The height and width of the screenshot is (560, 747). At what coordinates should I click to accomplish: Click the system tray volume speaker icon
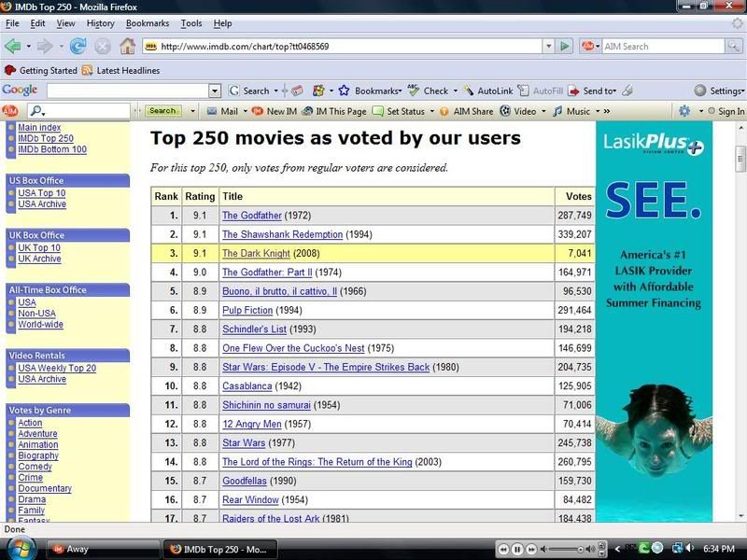coord(690,549)
